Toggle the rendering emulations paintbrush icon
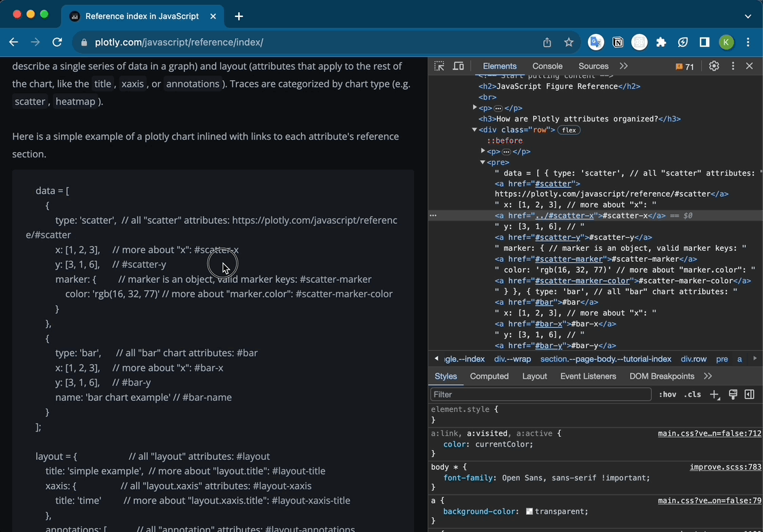The width and height of the screenshot is (763, 532). (733, 394)
